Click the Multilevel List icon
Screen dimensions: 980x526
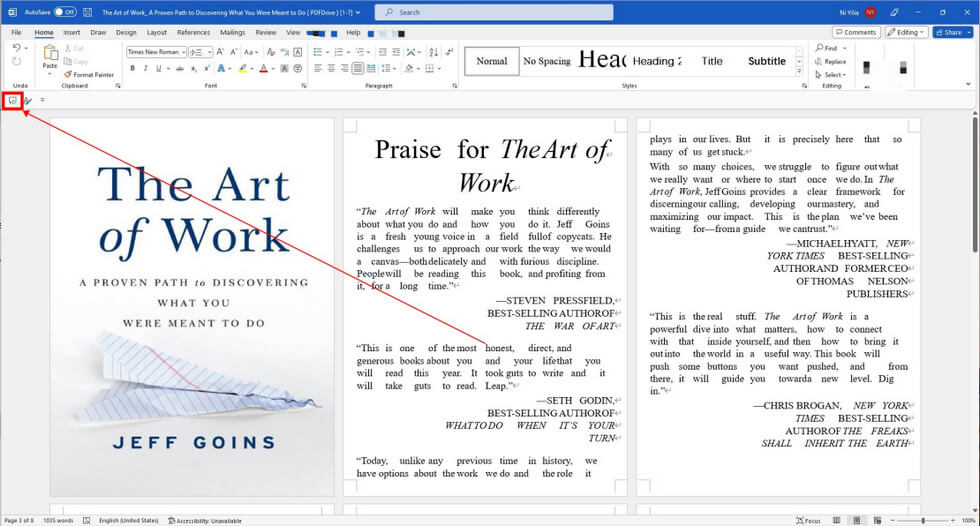click(359, 52)
